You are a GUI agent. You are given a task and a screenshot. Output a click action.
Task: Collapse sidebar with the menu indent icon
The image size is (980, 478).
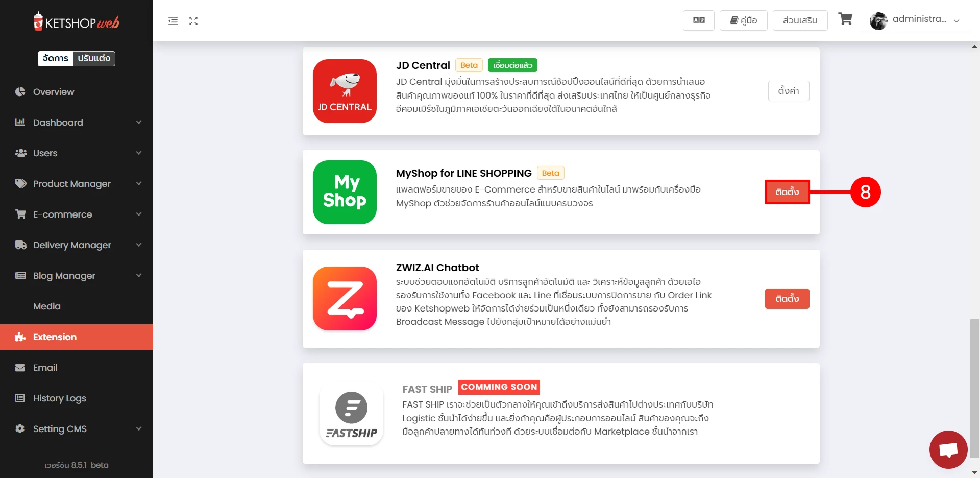pos(173,21)
